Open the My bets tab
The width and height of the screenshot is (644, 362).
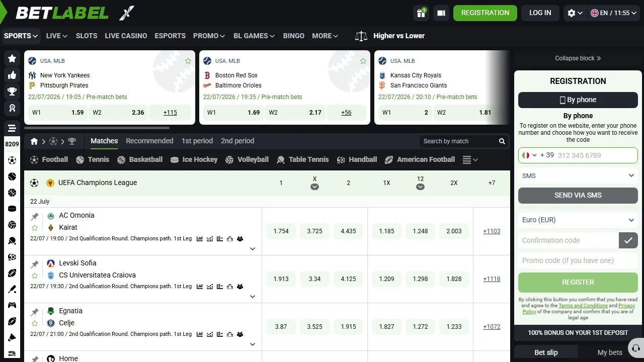tap(610, 352)
